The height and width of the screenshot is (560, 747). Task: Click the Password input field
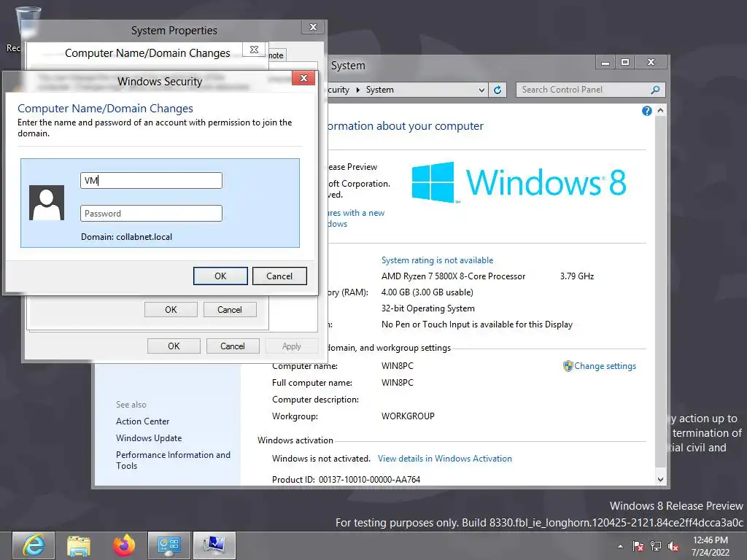151,214
